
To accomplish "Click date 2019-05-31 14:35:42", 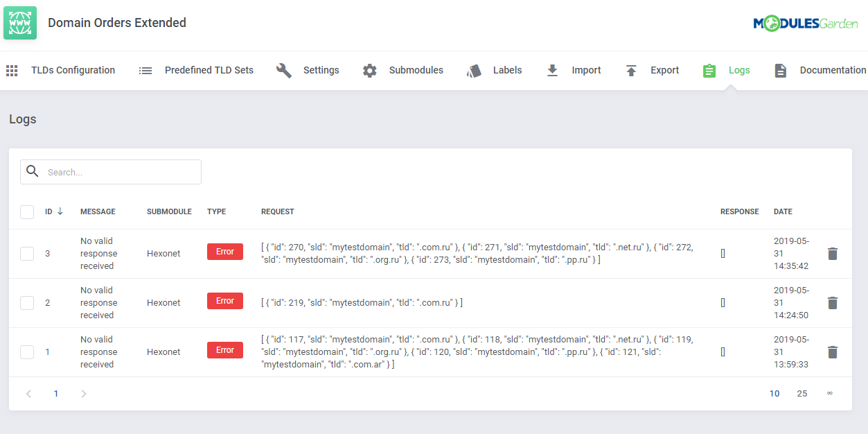I will [x=791, y=254].
